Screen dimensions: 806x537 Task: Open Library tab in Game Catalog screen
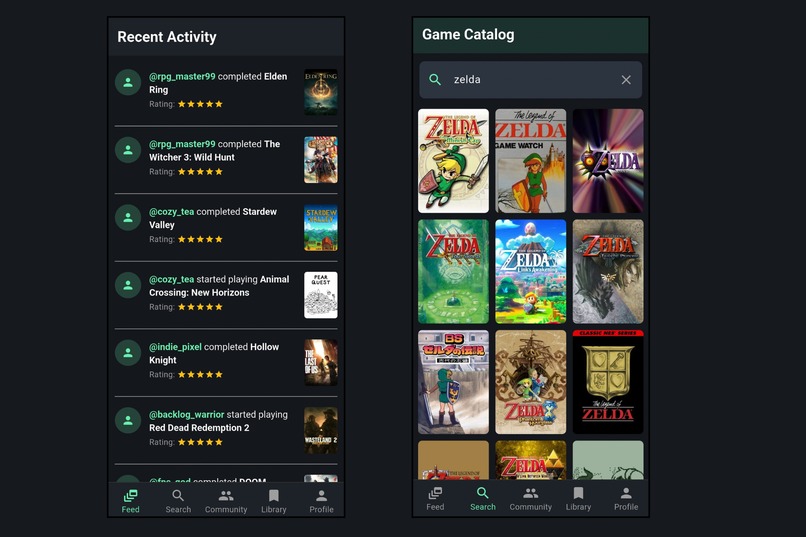point(578,498)
